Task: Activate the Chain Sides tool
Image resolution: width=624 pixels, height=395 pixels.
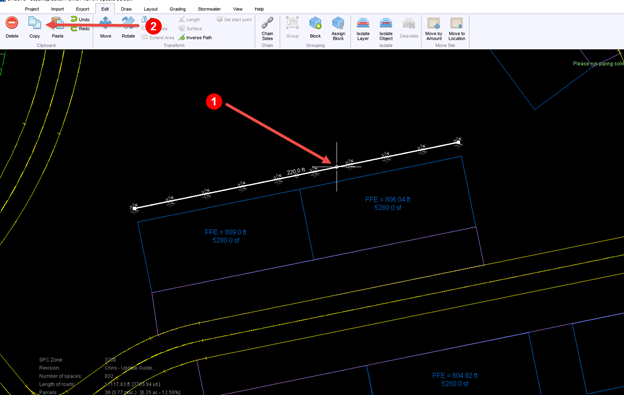Action: tap(267, 28)
